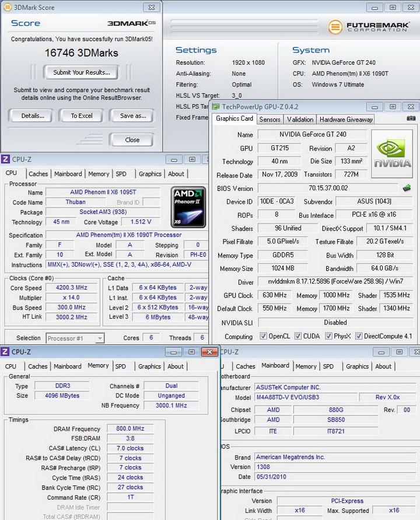Click the GPU-Z screenshot camera icon
This screenshot has width=420, height=520.
(411, 118)
